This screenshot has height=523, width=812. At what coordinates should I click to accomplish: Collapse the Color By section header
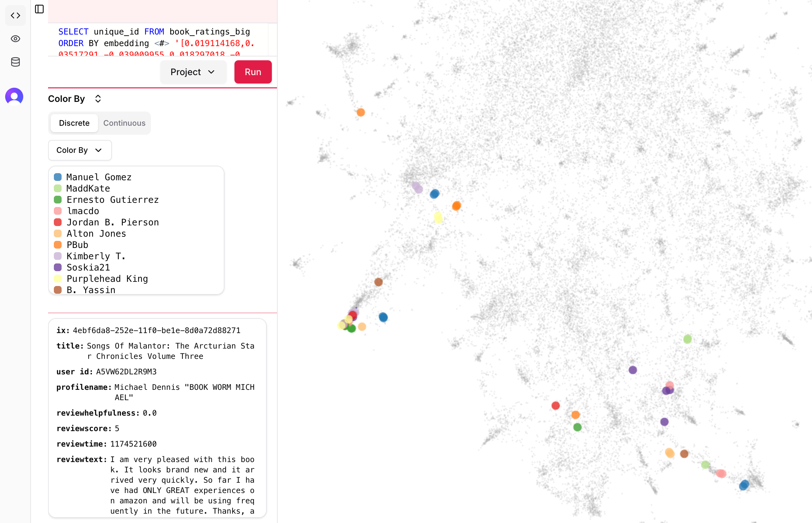[66, 99]
